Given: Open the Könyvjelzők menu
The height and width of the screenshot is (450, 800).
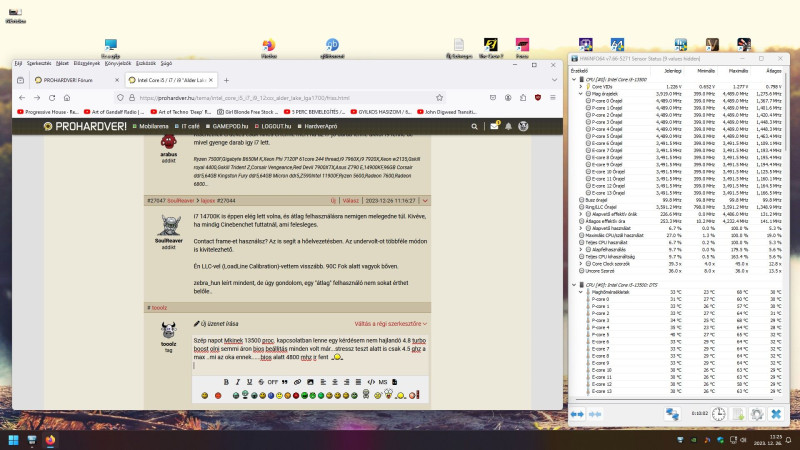Looking at the screenshot, I should (118, 64).
